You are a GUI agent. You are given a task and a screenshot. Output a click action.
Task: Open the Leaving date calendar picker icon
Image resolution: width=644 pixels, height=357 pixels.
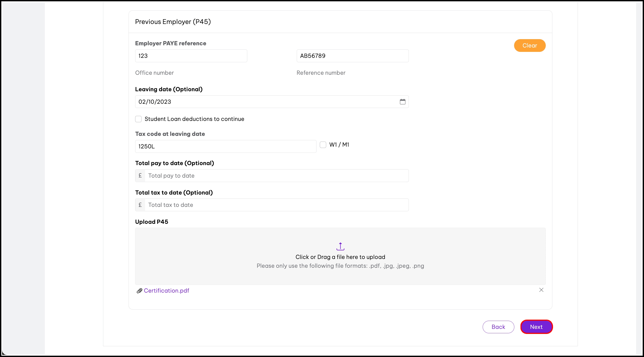pyautogui.click(x=402, y=102)
